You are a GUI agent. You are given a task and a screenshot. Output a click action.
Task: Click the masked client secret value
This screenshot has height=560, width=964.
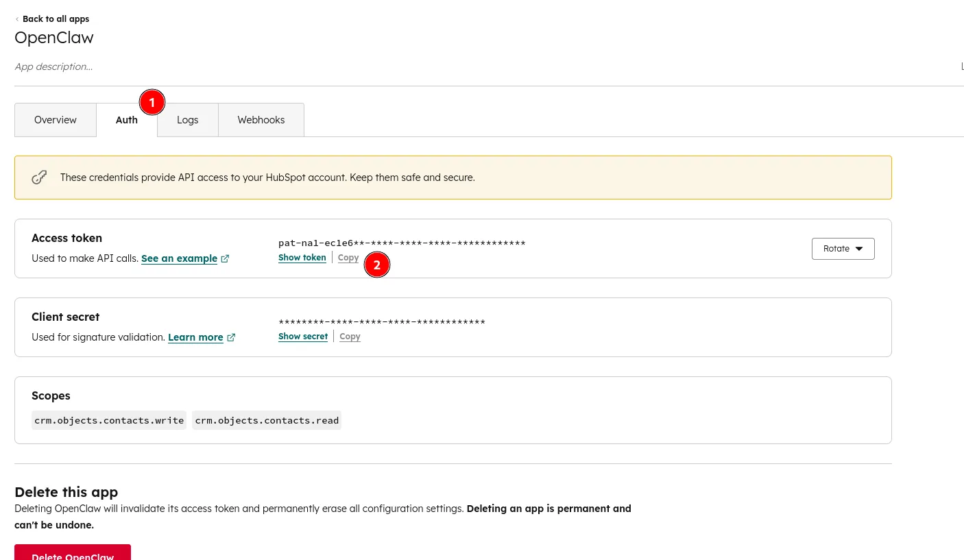[382, 322]
